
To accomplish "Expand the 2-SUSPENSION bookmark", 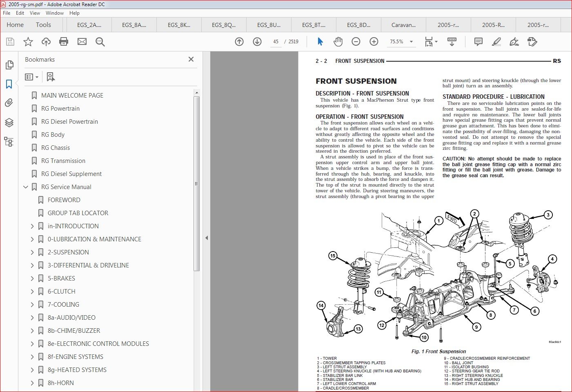I will point(32,252).
